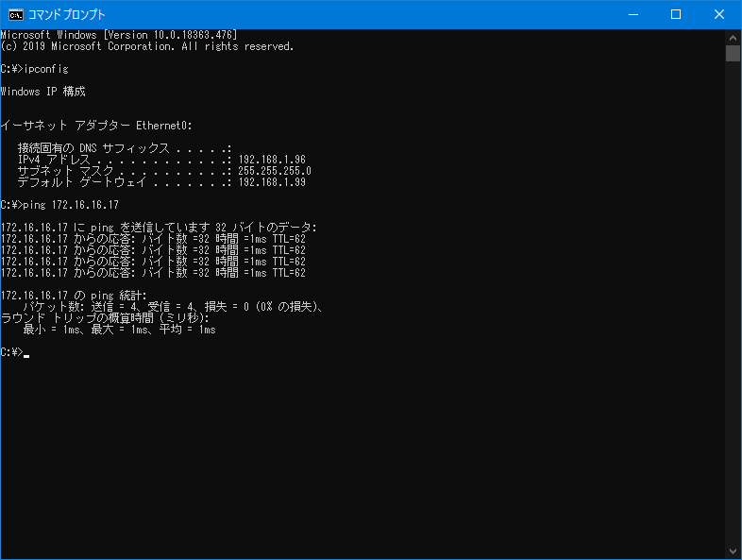This screenshot has width=742, height=560.
Task: Click the default gateway 192.168.1.99
Action: (272, 182)
